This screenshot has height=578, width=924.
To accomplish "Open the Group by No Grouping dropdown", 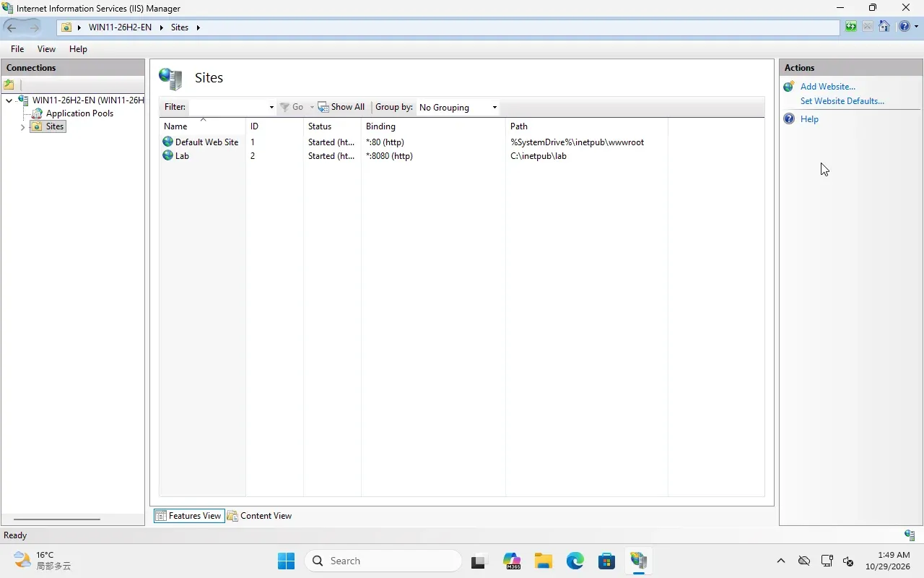I will [x=494, y=108].
